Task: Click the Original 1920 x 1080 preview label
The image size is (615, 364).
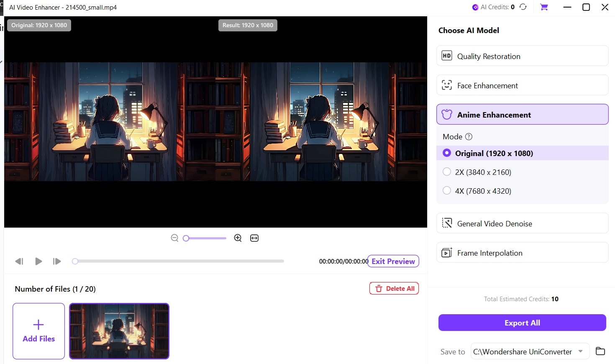Action: pos(39,25)
